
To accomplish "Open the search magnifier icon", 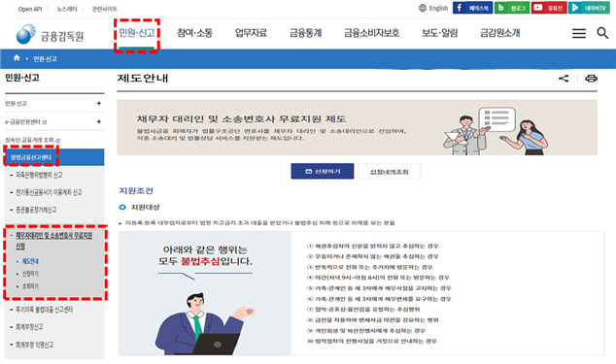I will click(x=602, y=33).
